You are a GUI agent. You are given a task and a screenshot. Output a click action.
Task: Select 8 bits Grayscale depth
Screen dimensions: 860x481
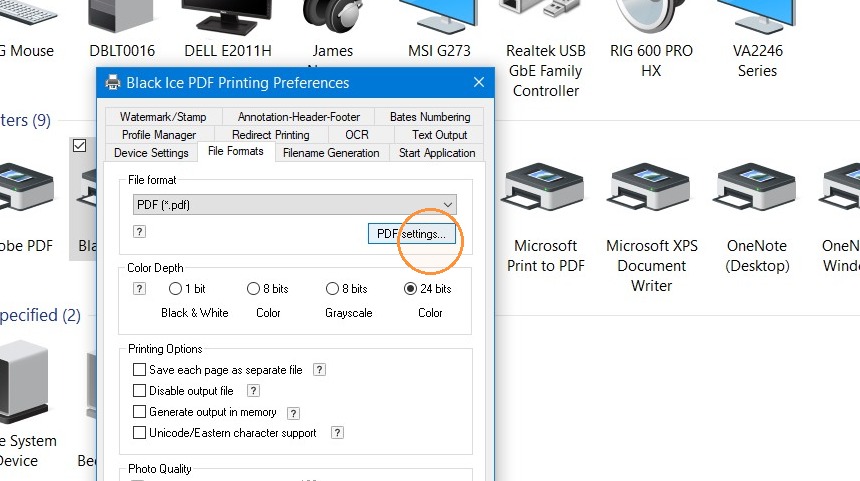(x=332, y=288)
